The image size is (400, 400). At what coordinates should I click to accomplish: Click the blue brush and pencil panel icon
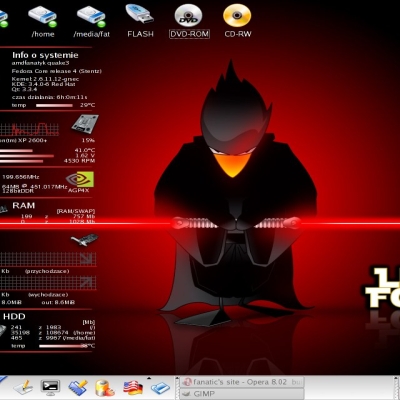[78, 388]
